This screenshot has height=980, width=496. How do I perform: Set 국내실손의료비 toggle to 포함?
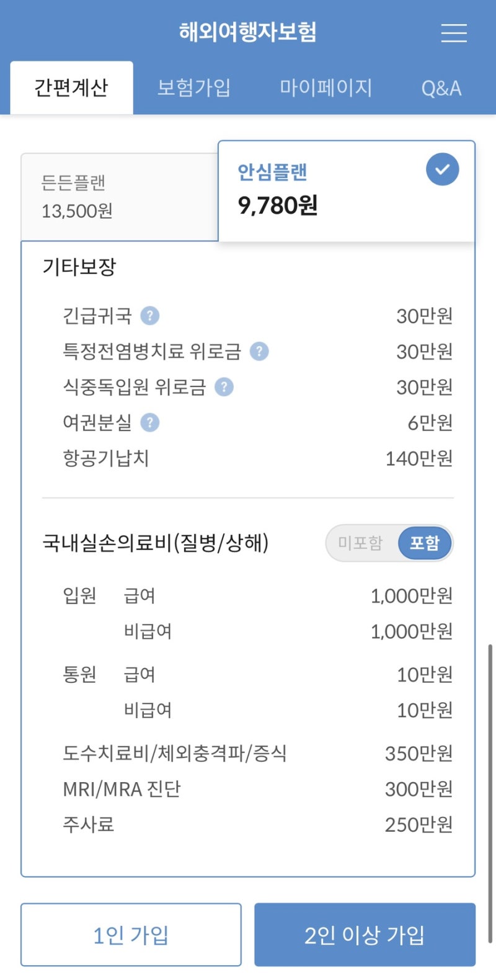425,543
